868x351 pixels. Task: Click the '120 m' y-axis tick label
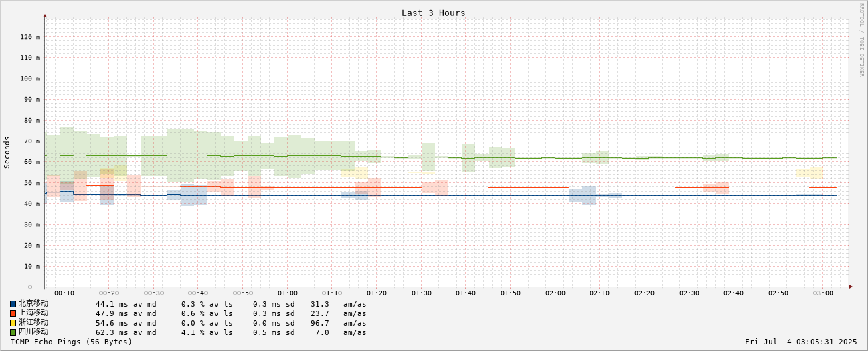tap(30, 37)
